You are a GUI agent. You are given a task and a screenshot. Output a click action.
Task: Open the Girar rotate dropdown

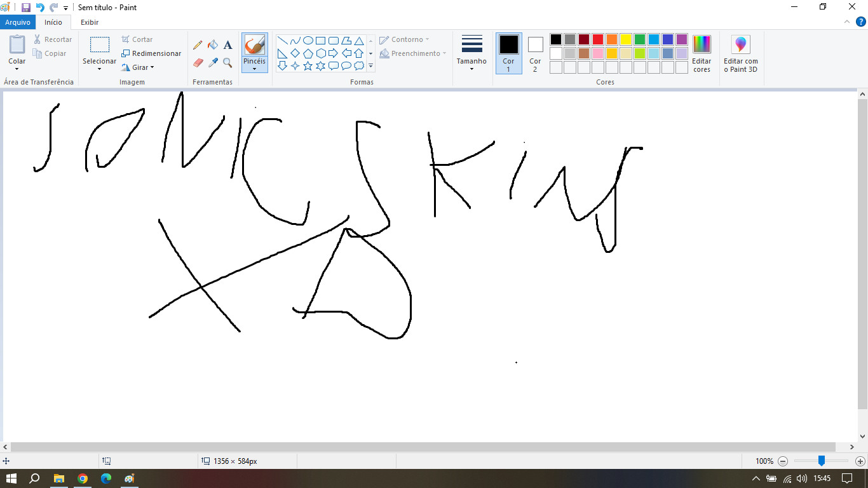pyautogui.click(x=138, y=67)
